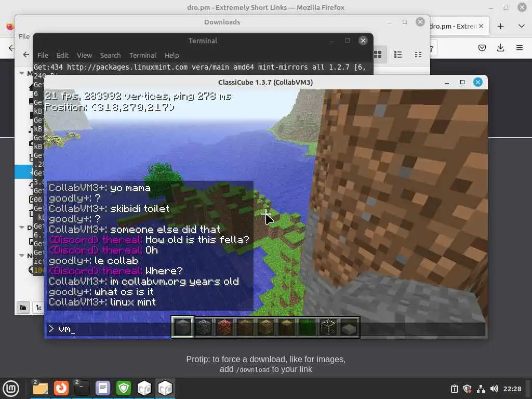The image size is (532, 399).
Task: Open the file manager from the taskbar
Action: click(41, 388)
